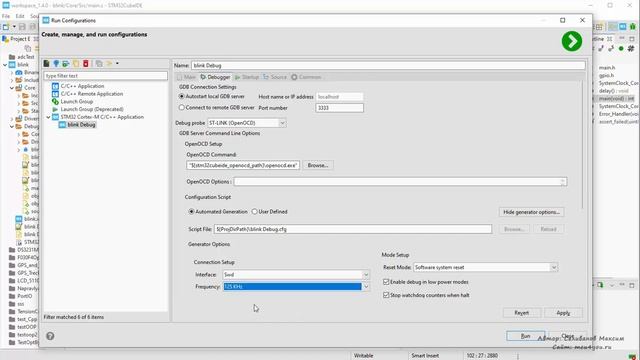Open the filter options arrow menu

[x=117, y=63]
